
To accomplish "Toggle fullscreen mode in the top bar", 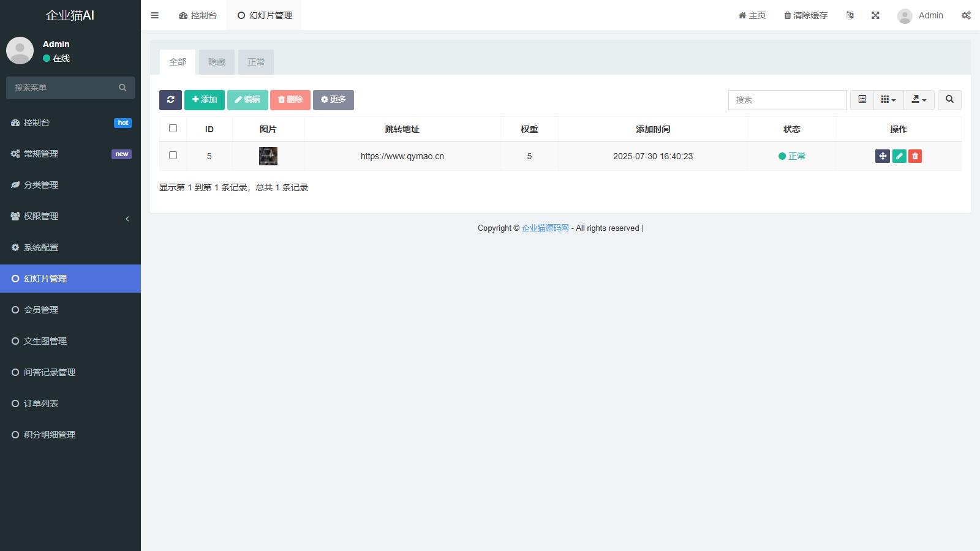I will [875, 15].
